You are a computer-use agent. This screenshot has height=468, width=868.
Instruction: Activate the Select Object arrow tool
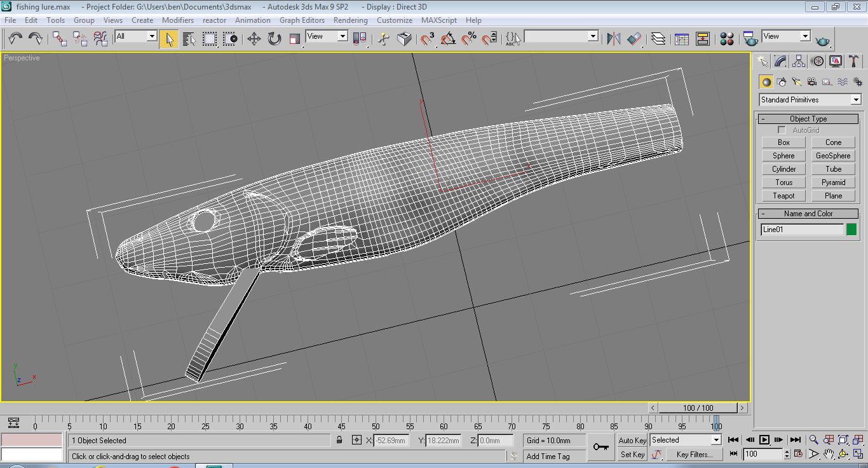pos(169,39)
